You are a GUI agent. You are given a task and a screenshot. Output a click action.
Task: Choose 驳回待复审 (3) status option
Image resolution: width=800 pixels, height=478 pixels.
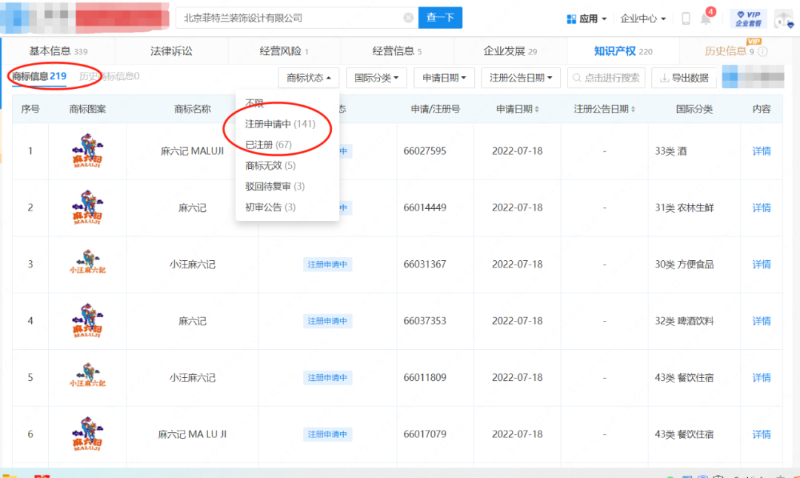click(x=274, y=186)
